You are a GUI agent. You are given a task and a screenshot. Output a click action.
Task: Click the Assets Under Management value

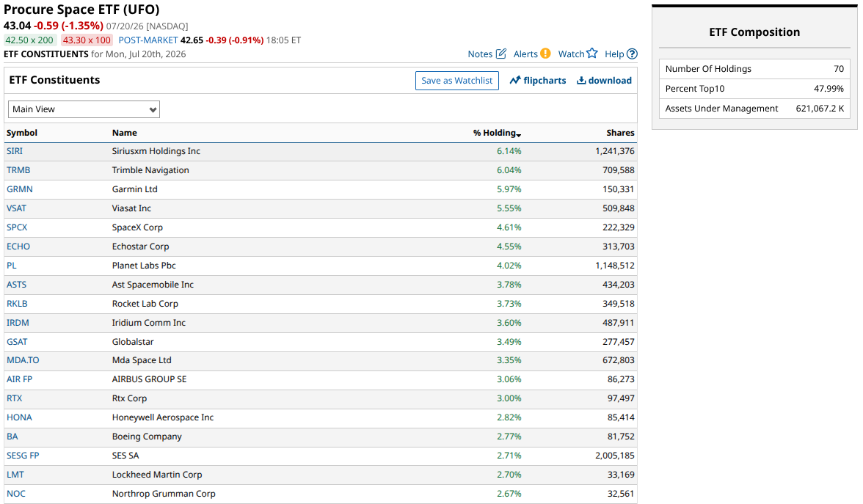(820, 109)
